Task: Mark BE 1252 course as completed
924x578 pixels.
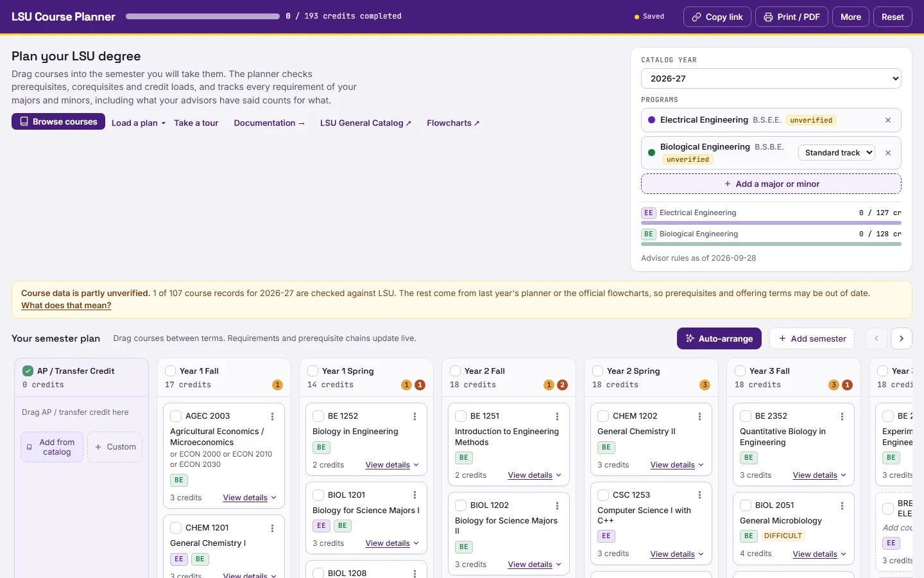Action: tap(318, 416)
